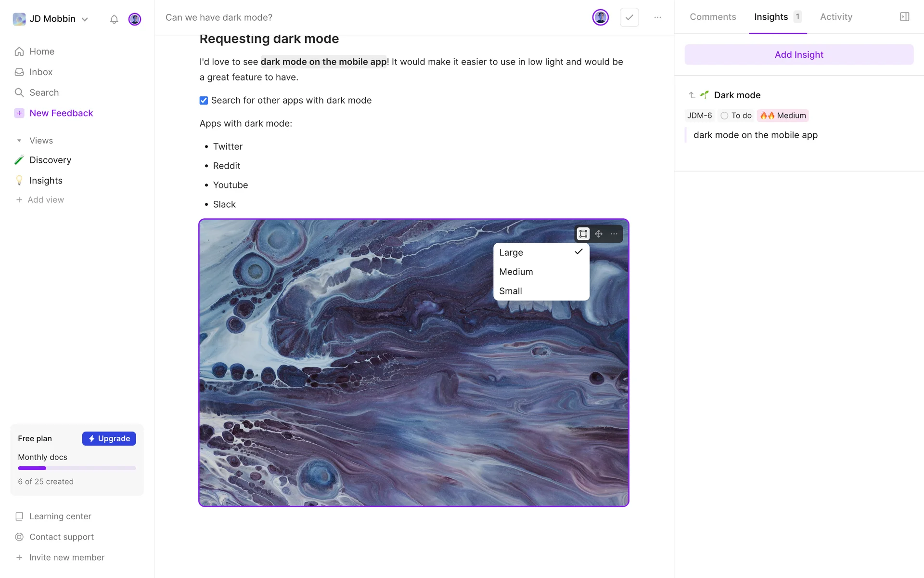The height and width of the screenshot is (578, 924).
Task: Click the Upgrade plan button
Action: coord(109,438)
